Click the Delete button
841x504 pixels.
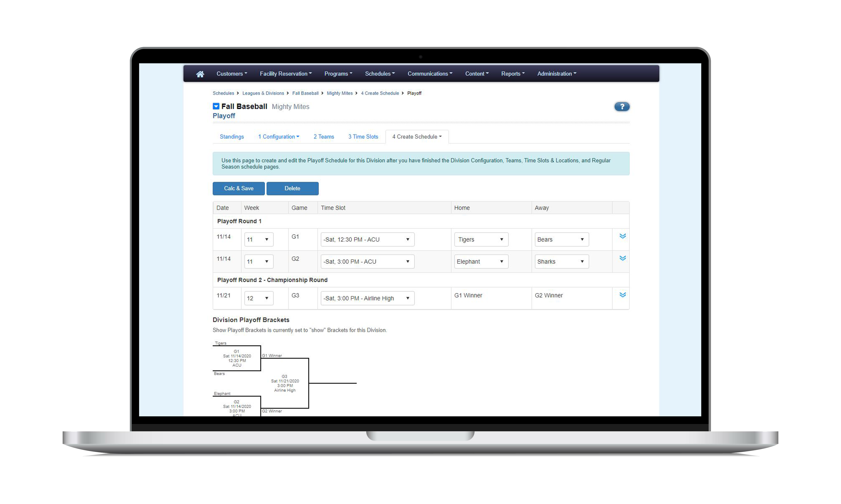click(x=292, y=188)
